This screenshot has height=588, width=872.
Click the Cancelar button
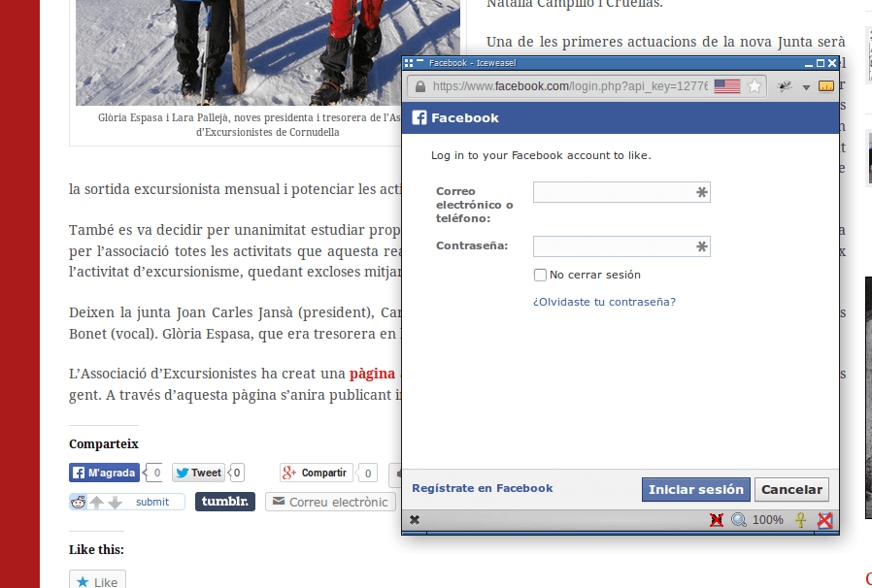791,490
